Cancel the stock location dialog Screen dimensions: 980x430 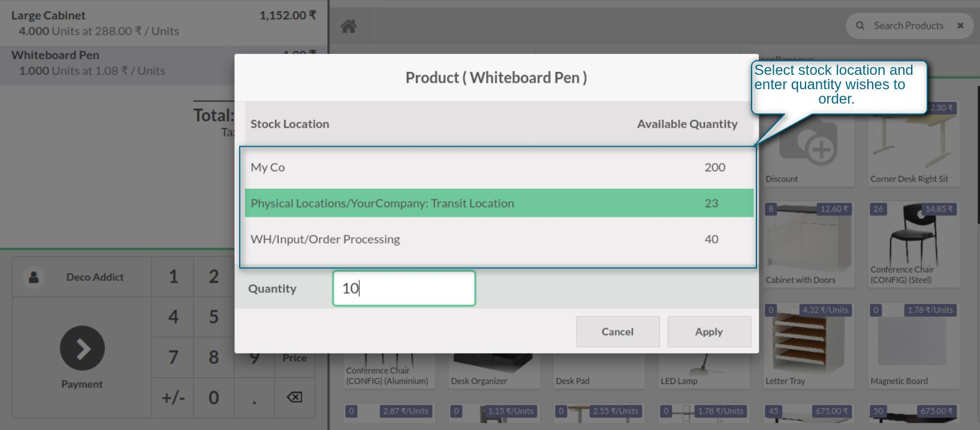(x=617, y=332)
